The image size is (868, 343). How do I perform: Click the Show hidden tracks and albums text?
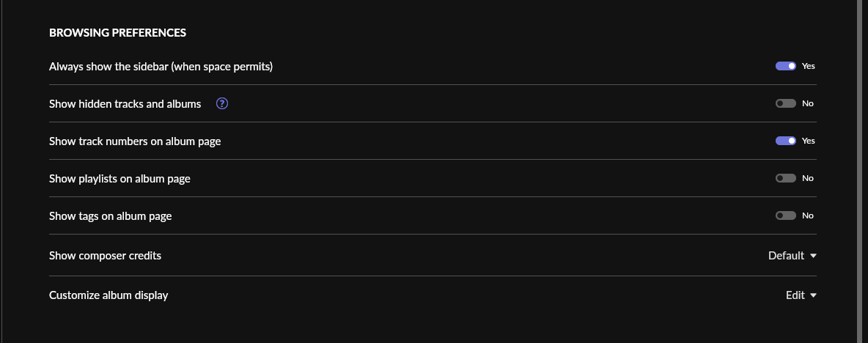(125, 104)
